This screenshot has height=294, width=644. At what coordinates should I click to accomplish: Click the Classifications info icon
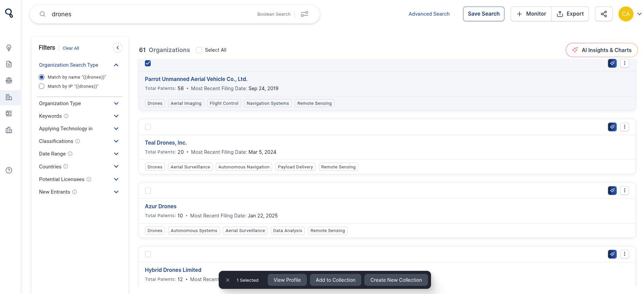pyautogui.click(x=78, y=141)
